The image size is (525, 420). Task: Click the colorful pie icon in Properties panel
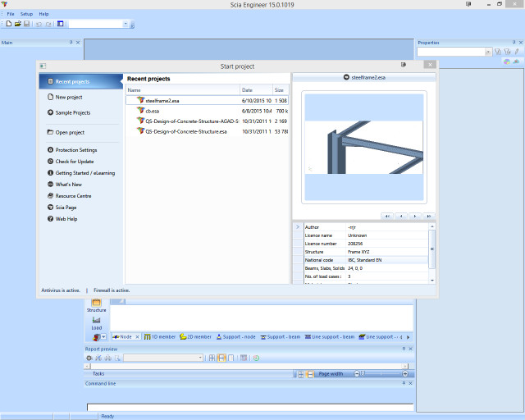point(507,62)
